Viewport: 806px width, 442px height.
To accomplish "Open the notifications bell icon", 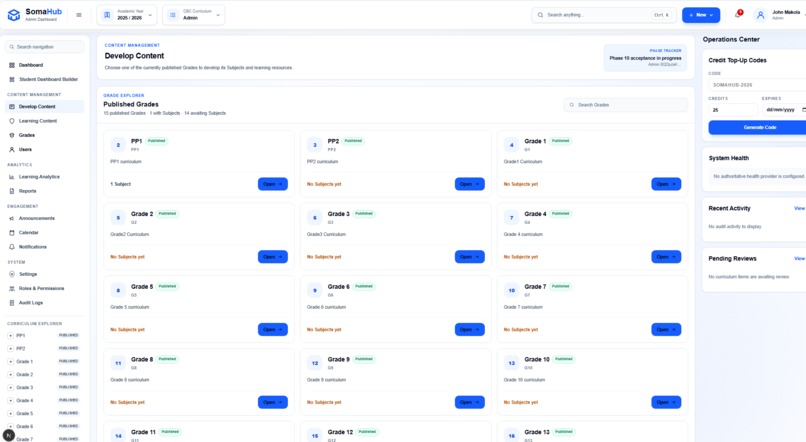I will pos(738,15).
